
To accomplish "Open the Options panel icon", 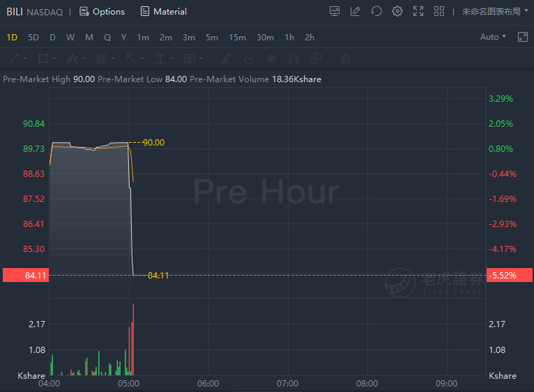I will coord(84,12).
